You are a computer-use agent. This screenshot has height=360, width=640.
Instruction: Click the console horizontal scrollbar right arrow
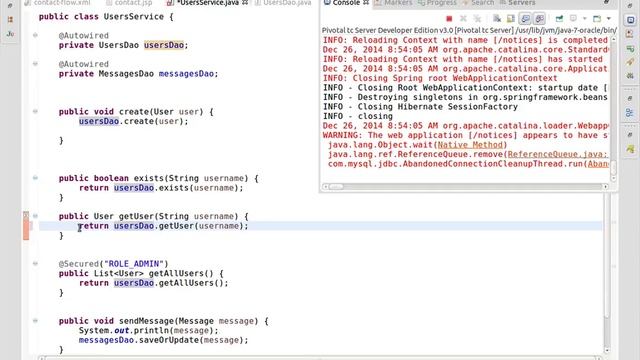coord(605,187)
